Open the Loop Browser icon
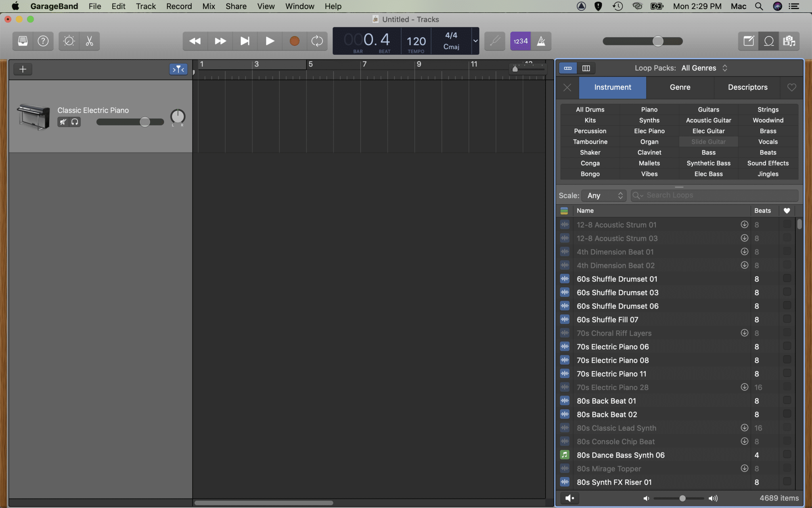Screen dimensions: 812x508 [x=769, y=41]
